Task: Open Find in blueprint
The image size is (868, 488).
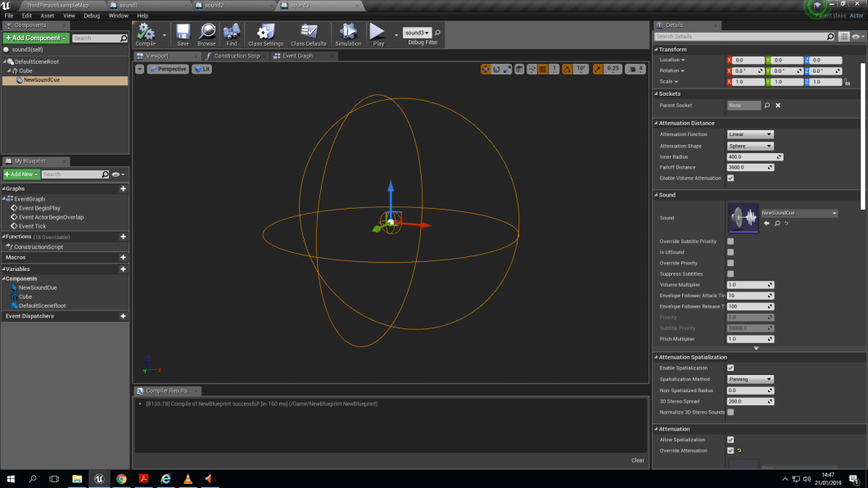Action: [232, 34]
